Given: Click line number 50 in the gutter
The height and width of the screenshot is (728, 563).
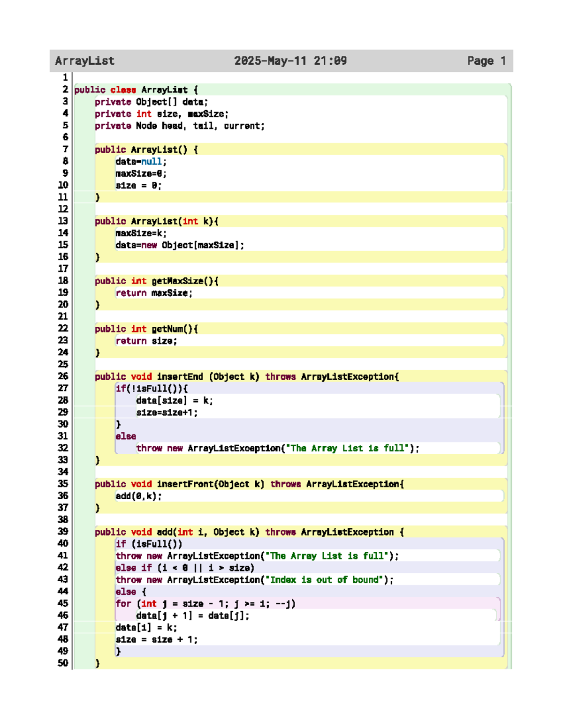Looking at the screenshot, I should 63,663.
